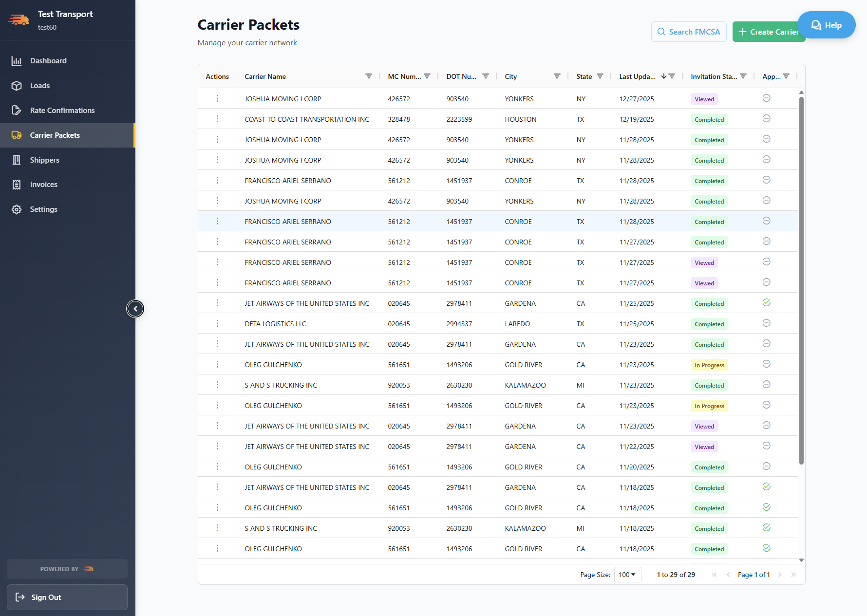Screen dimensions: 867x616
Task: Click the Search FMCSA button
Action: 689,31
